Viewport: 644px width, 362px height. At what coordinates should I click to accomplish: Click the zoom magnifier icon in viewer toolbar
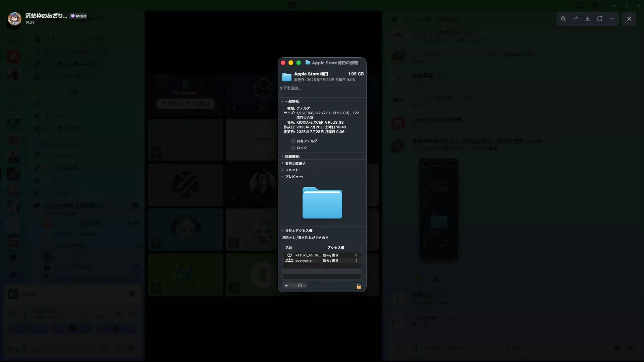(563, 19)
